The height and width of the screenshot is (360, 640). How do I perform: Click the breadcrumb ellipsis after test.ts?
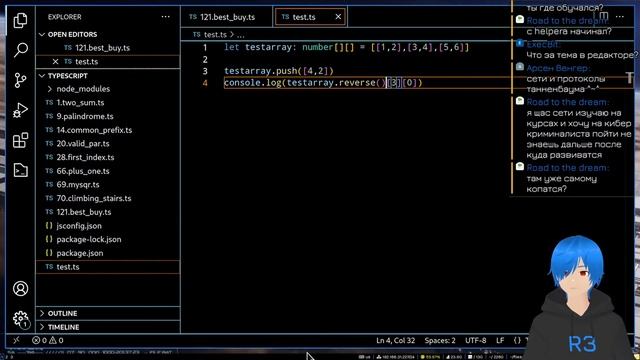[240, 36]
